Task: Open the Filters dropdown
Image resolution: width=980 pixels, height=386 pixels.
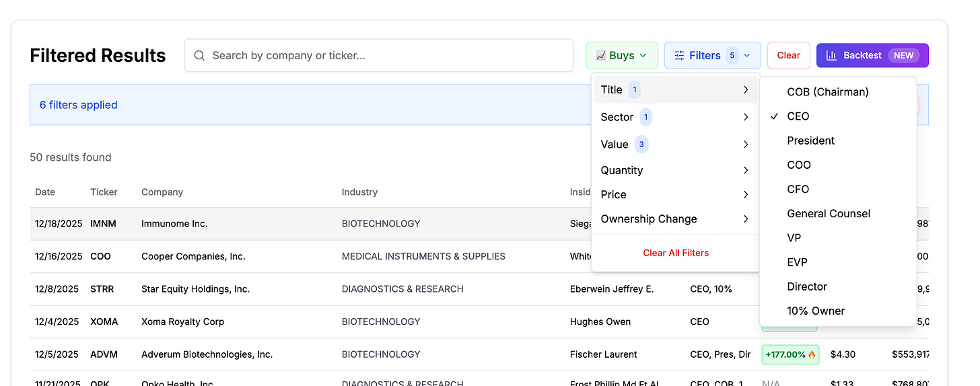Action: 712,55
